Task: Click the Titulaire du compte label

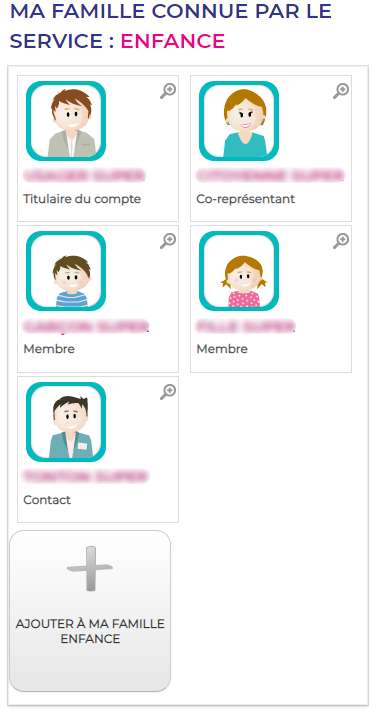Action: click(x=82, y=199)
